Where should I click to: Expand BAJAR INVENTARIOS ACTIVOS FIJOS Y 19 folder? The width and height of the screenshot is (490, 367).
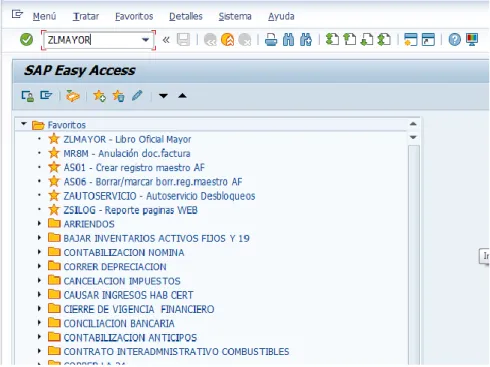tap(39, 238)
